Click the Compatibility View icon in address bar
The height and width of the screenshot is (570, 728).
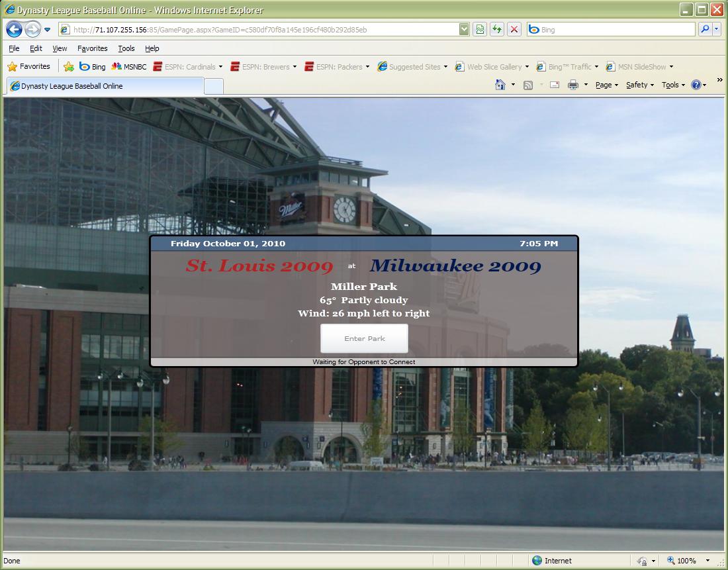coord(480,30)
